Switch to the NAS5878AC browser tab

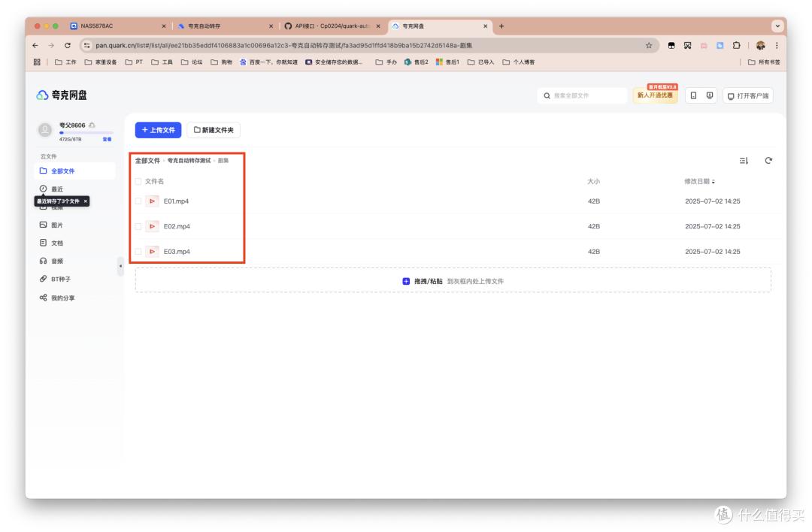pos(97,26)
